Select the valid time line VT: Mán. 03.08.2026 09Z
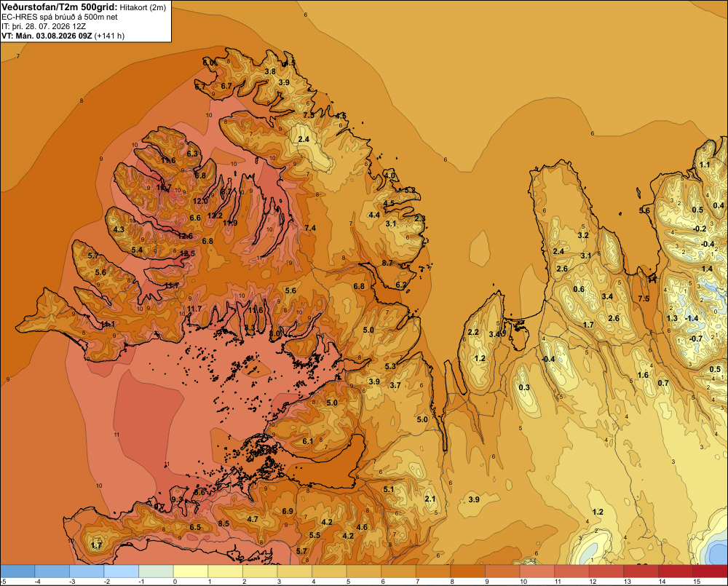Viewport: 728px width, 586px height. click(47, 36)
